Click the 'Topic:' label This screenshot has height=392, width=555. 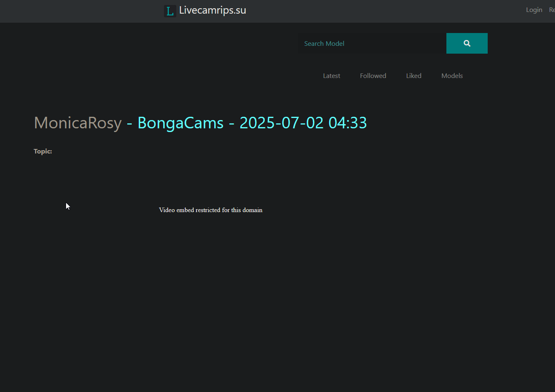(x=43, y=151)
